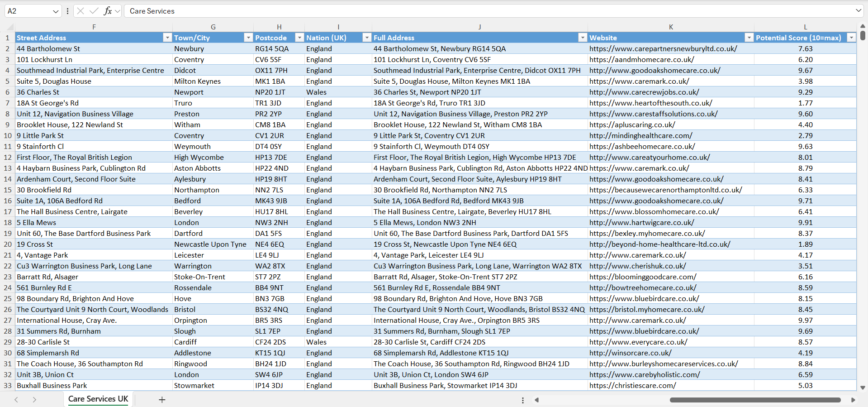The width and height of the screenshot is (868, 407).
Task: Open bexley.myhomecare.co.uk website link
Action: (647, 233)
